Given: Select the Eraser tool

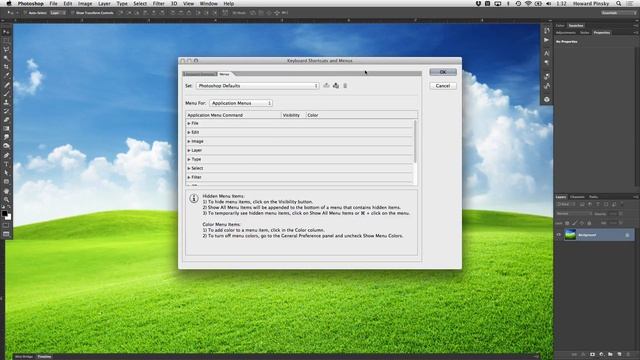Looking at the screenshot, I should (6, 120).
